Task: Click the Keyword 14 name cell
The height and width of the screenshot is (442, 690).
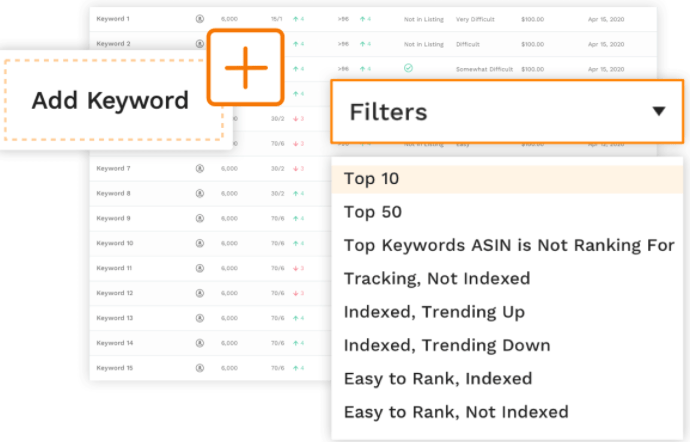Action: [114, 343]
